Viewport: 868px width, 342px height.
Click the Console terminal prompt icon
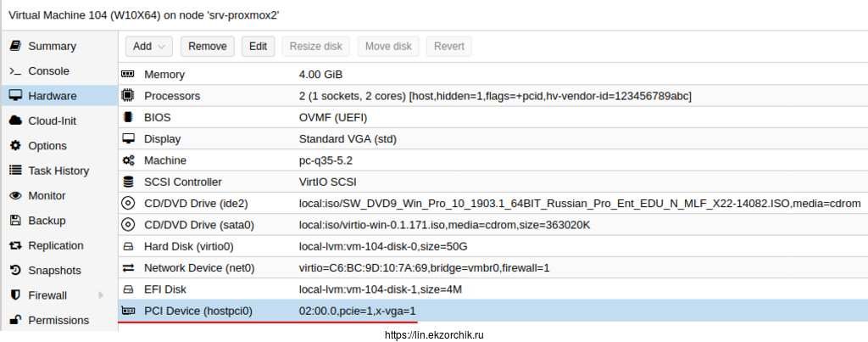14,71
